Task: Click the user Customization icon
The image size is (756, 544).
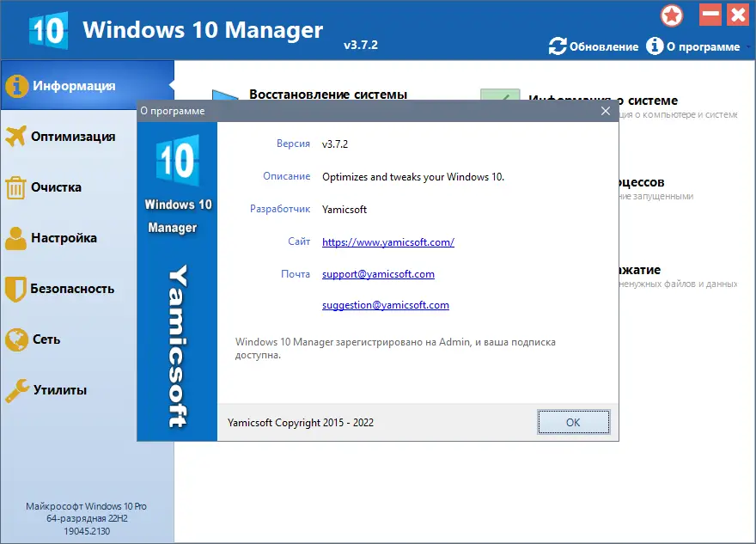Action: tap(16, 238)
